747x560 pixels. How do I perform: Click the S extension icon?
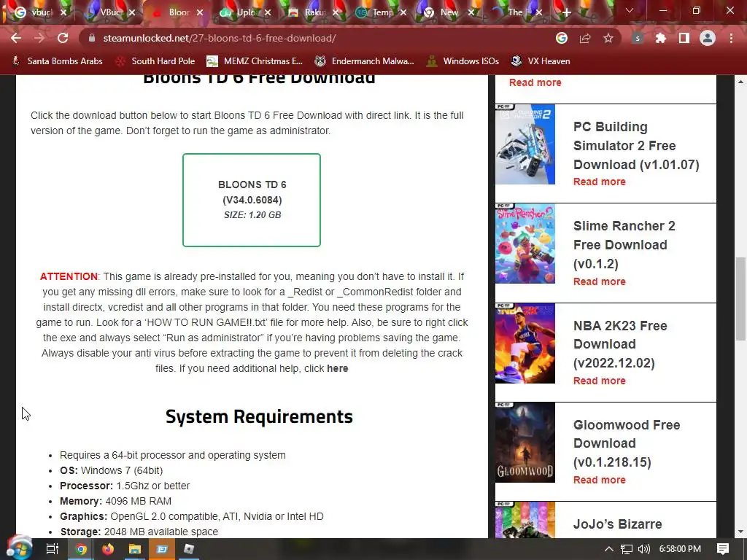coord(638,38)
